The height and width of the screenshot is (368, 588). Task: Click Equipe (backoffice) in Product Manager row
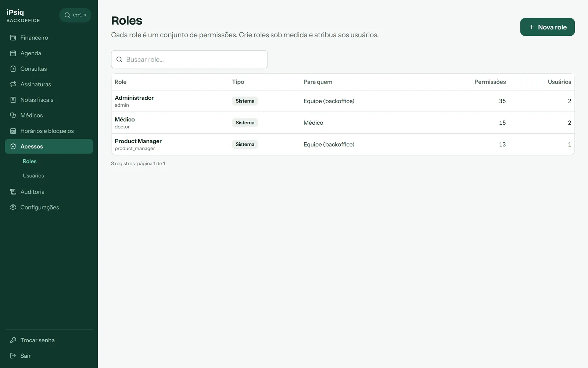(x=329, y=145)
